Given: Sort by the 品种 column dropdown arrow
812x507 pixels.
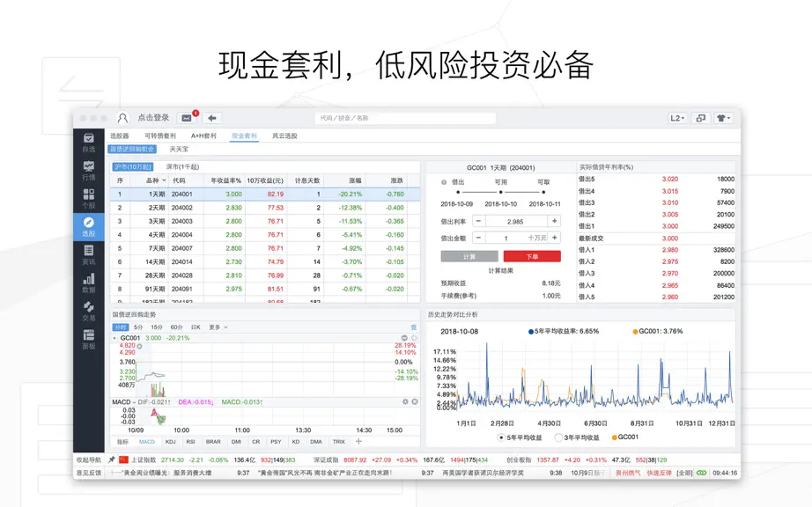Looking at the screenshot, I should point(164,180).
